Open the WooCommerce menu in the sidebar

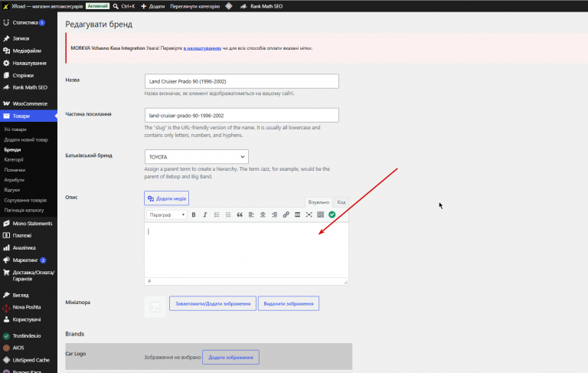click(28, 103)
